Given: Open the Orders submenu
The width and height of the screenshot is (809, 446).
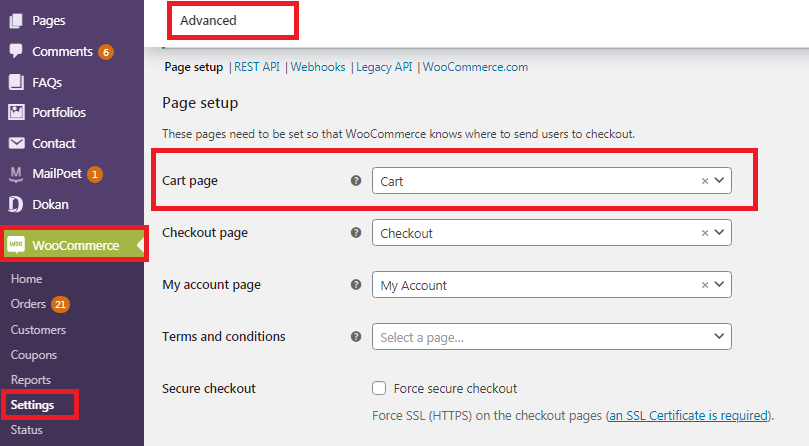Looking at the screenshot, I should [28, 304].
